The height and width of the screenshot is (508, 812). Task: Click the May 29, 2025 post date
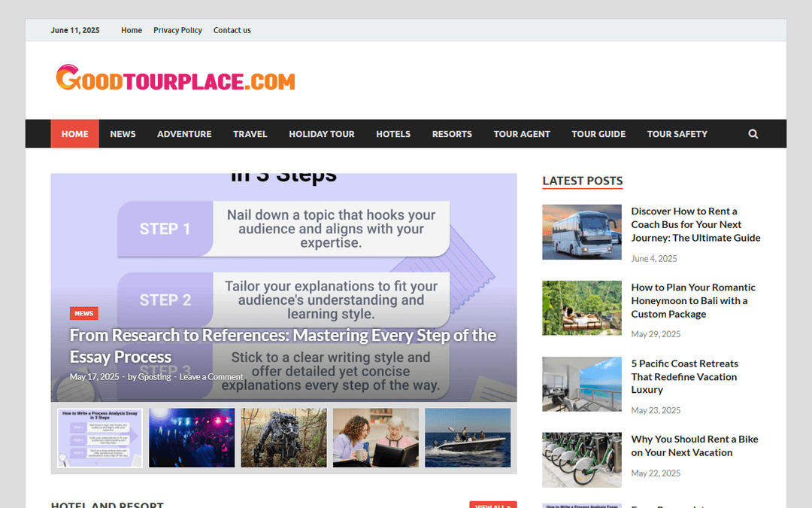coord(656,334)
